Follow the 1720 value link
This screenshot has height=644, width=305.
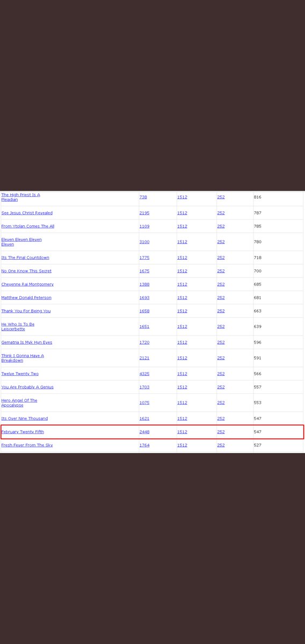tap(144, 342)
